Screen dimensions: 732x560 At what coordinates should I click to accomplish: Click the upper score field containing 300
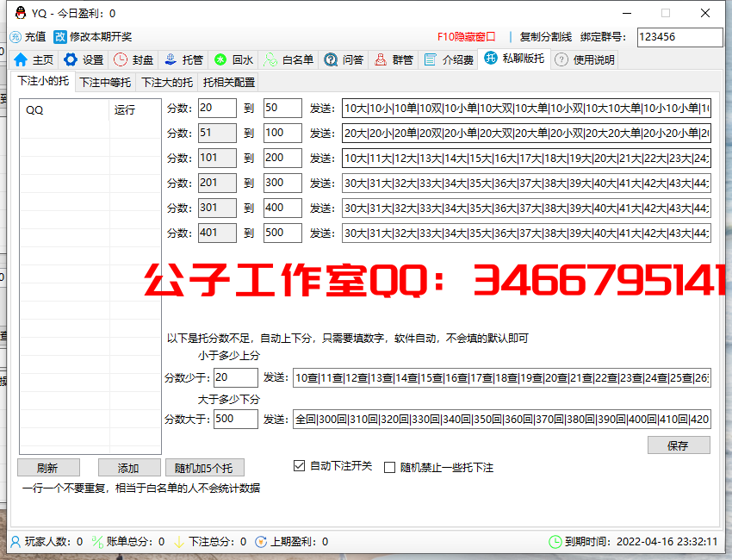(282, 183)
